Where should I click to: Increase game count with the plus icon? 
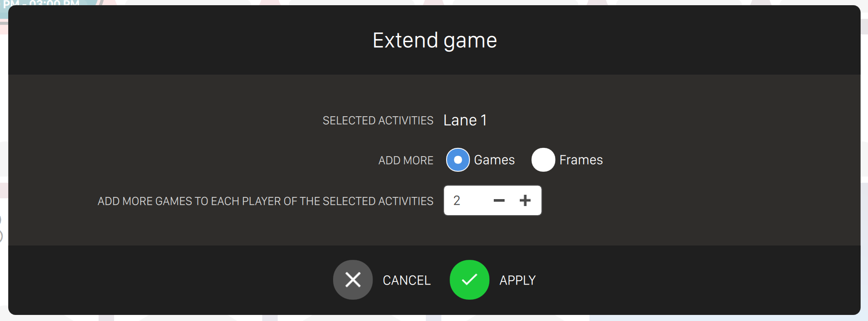coord(525,200)
